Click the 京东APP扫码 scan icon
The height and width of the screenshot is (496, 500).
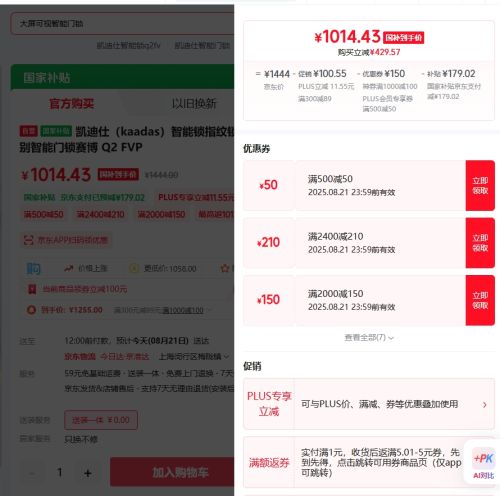click(29, 240)
